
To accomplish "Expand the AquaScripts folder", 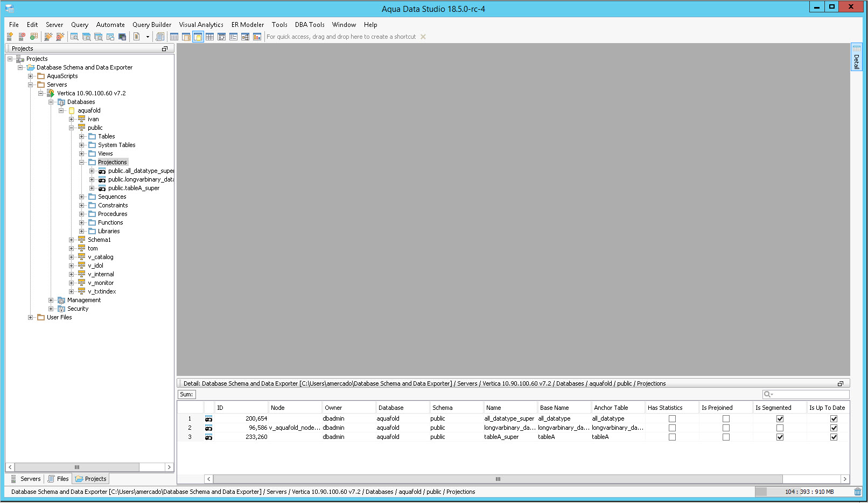I will coord(31,76).
